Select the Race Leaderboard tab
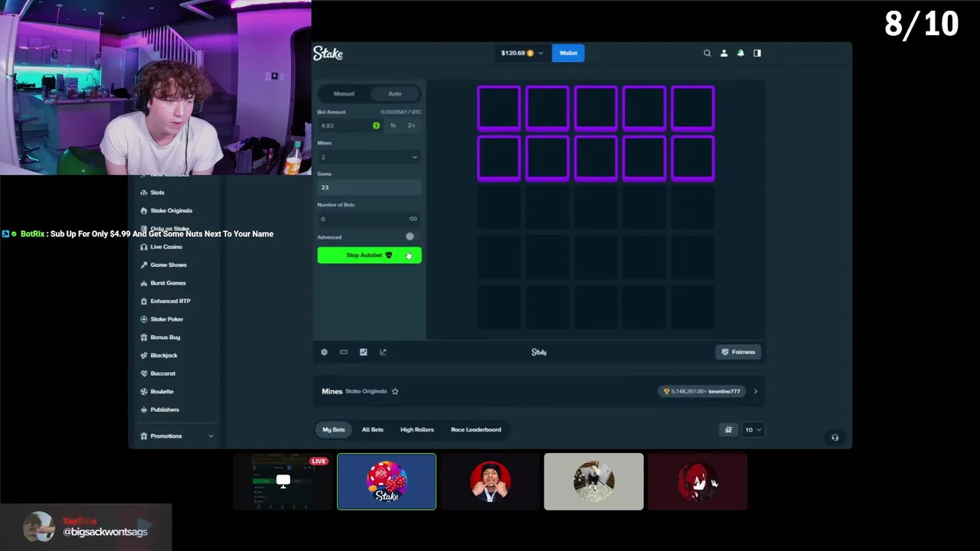Image resolution: width=980 pixels, height=551 pixels. click(476, 429)
